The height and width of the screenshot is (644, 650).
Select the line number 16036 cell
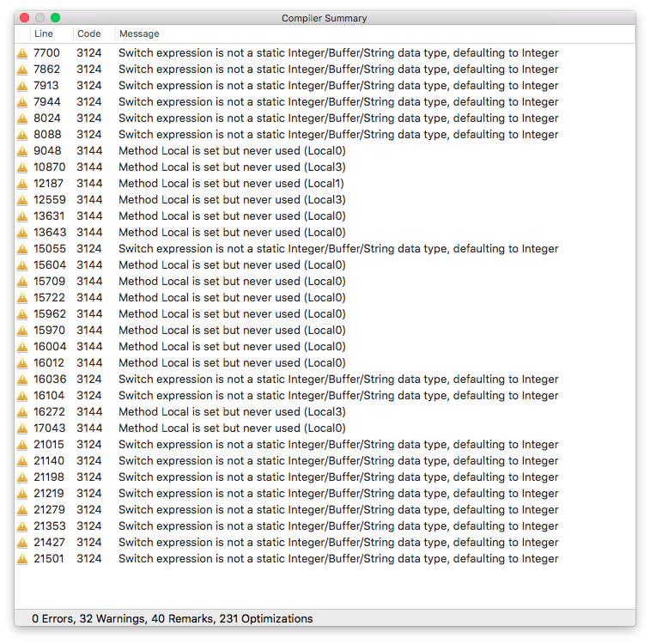[49, 380]
